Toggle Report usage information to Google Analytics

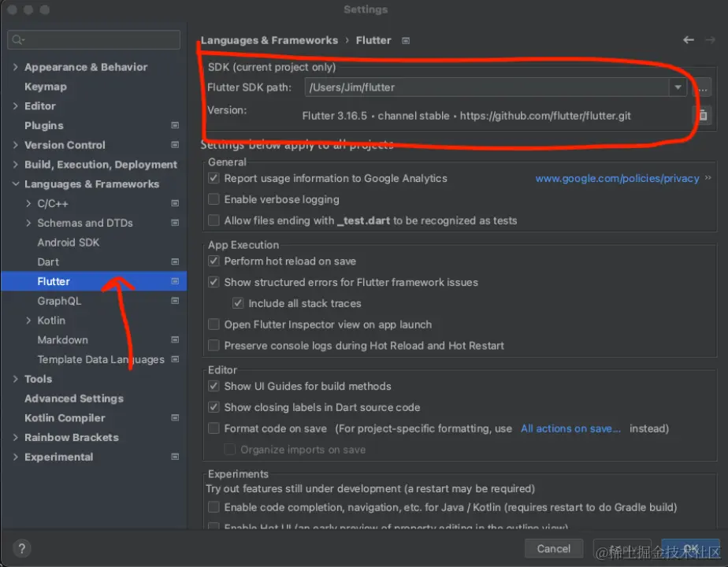(214, 178)
